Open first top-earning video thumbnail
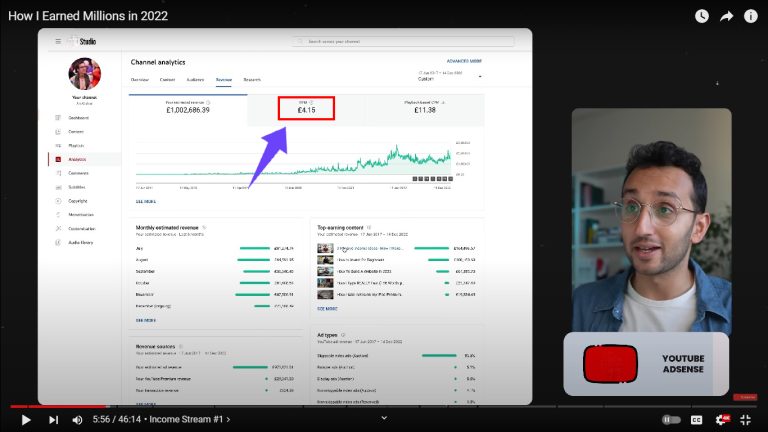Screen dimensions: 768x432 tap(325, 248)
